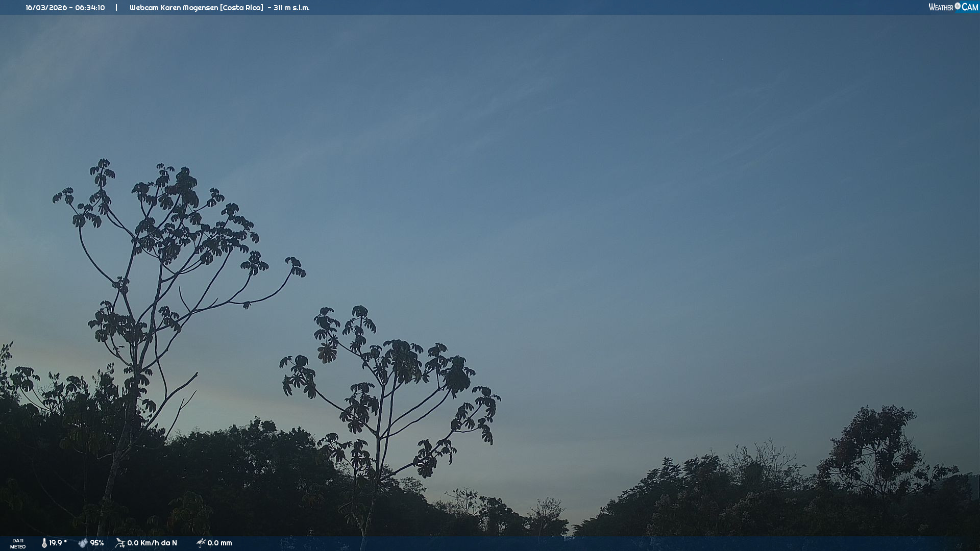
Task: Click the 95% humidity value
Action: click(97, 543)
